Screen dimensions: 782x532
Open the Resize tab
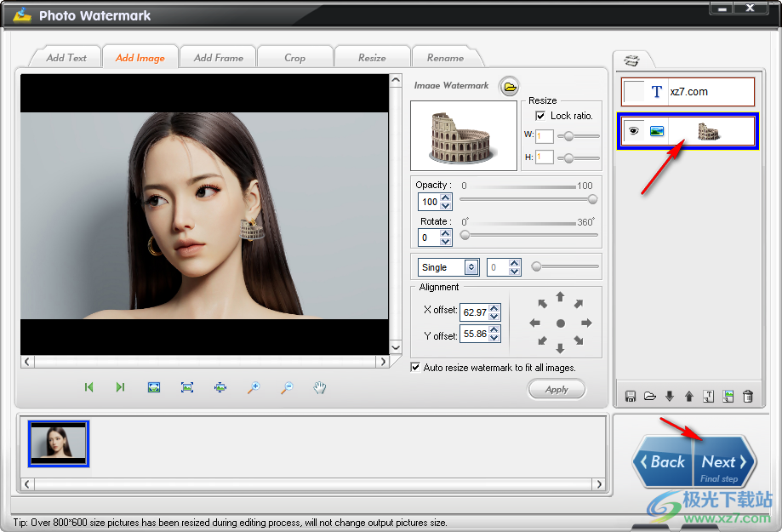pos(372,58)
